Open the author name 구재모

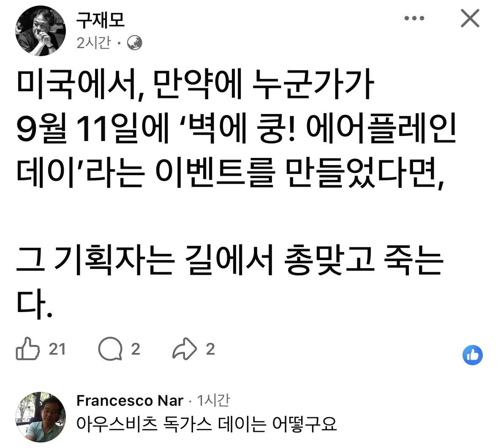[x=100, y=20]
